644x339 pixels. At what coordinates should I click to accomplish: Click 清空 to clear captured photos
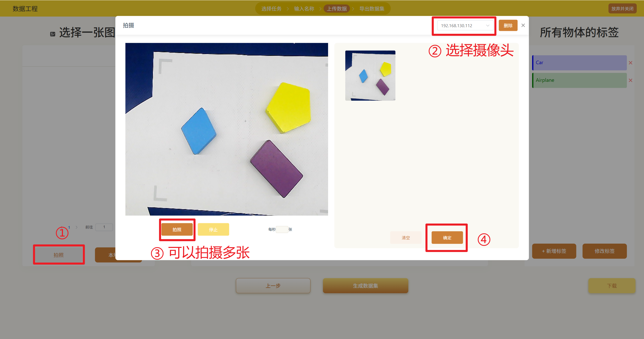click(406, 238)
